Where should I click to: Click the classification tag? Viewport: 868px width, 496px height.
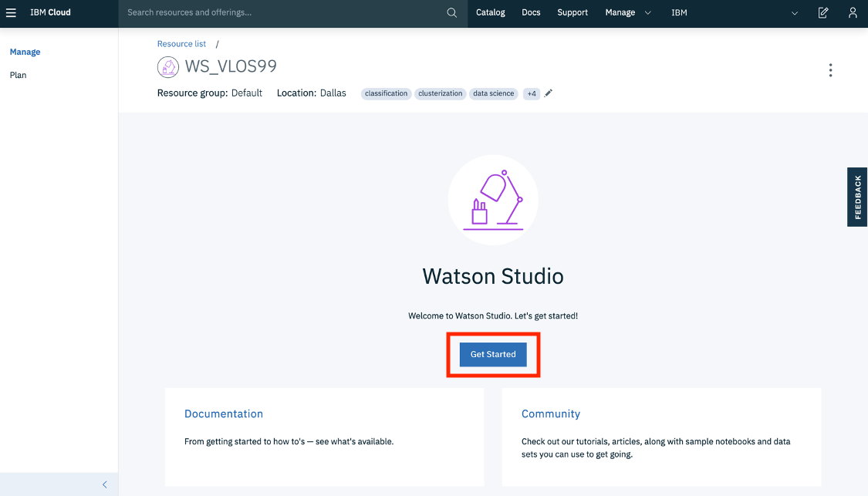coord(386,93)
